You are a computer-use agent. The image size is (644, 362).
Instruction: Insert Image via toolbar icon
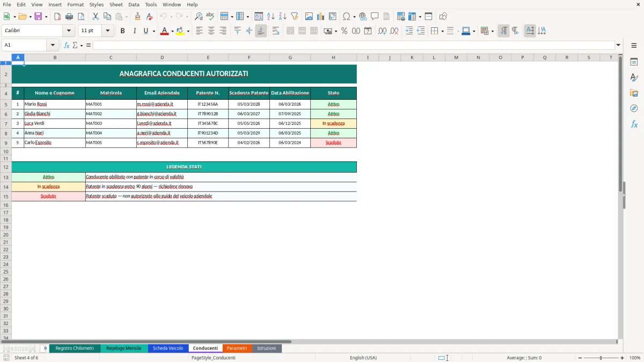(309, 17)
